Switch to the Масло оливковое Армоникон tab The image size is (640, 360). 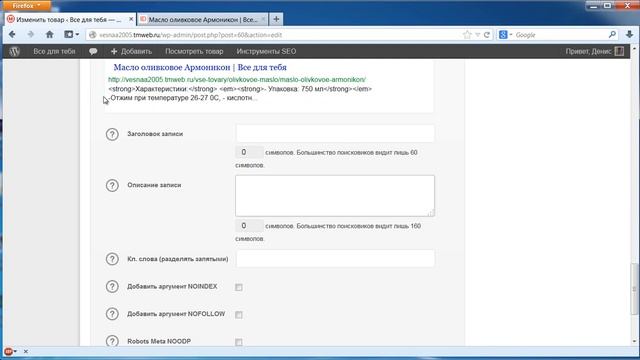point(202,19)
